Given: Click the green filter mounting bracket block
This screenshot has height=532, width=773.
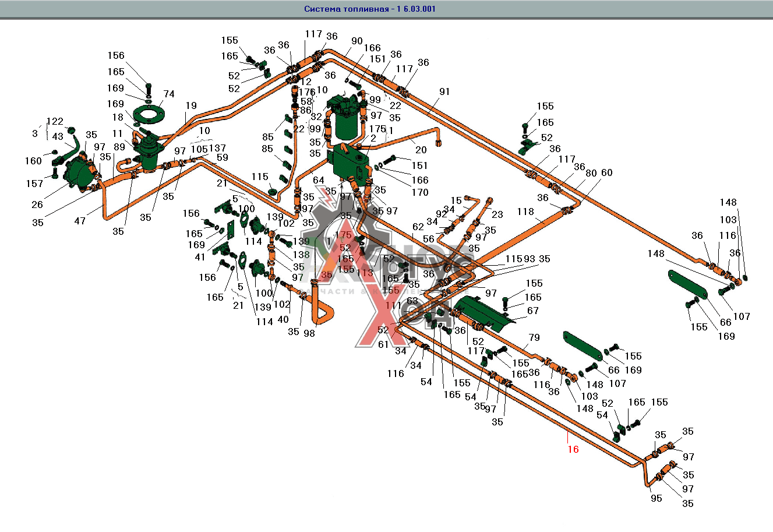Looking at the screenshot, I should (348, 163).
